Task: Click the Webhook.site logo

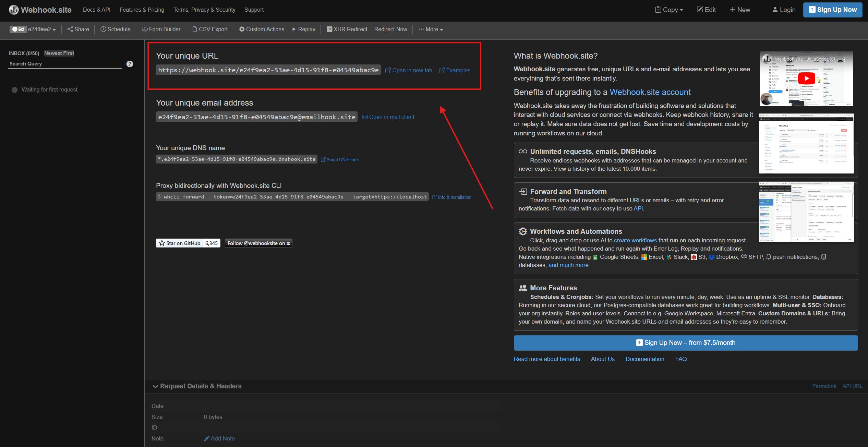Action: (x=40, y=10)
